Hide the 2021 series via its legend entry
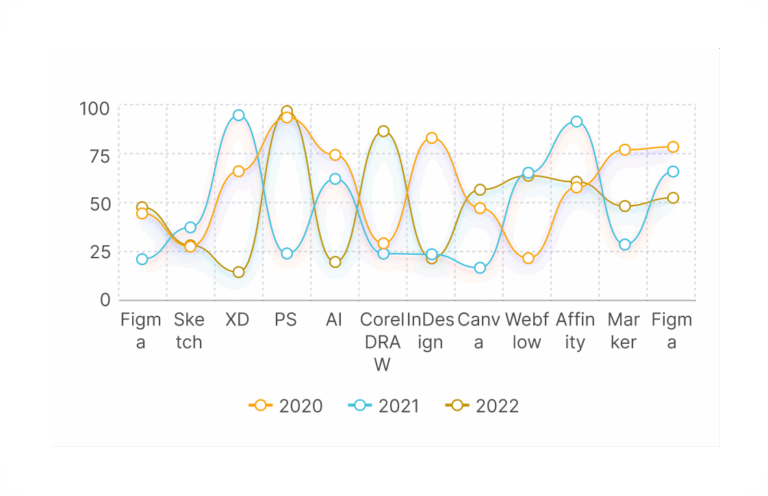Screen dimensions: 768x496 (385, 406)
